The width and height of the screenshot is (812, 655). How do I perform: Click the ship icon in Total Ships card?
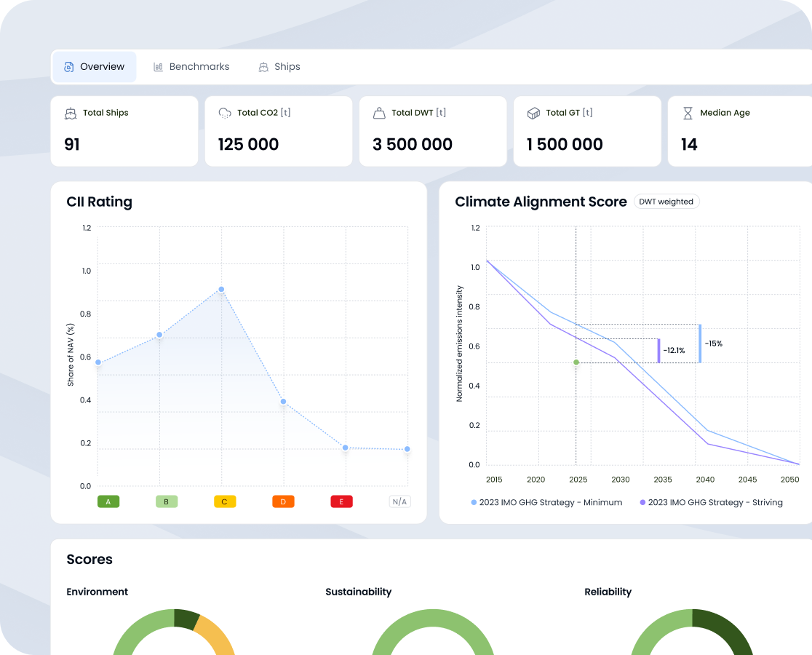(71, 114)
